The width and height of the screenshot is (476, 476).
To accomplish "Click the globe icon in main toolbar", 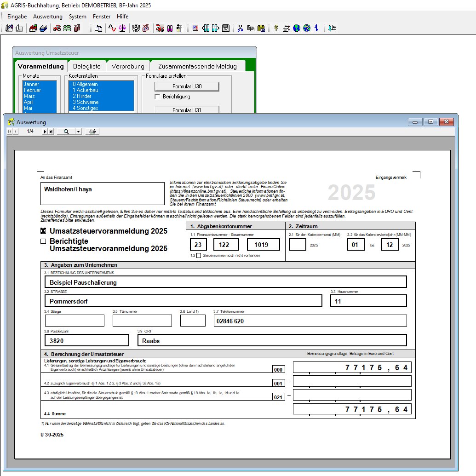I will tap(297, 28).
